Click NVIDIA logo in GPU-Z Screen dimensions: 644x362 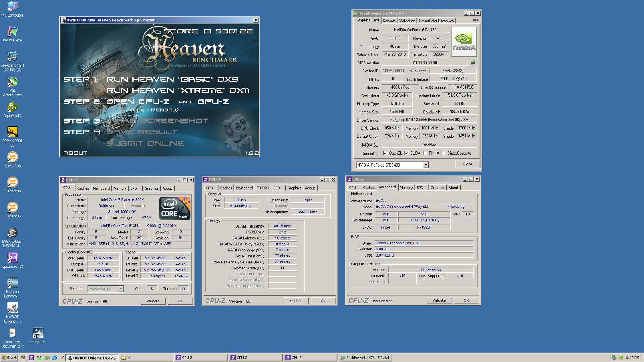[x=464, y=41]
